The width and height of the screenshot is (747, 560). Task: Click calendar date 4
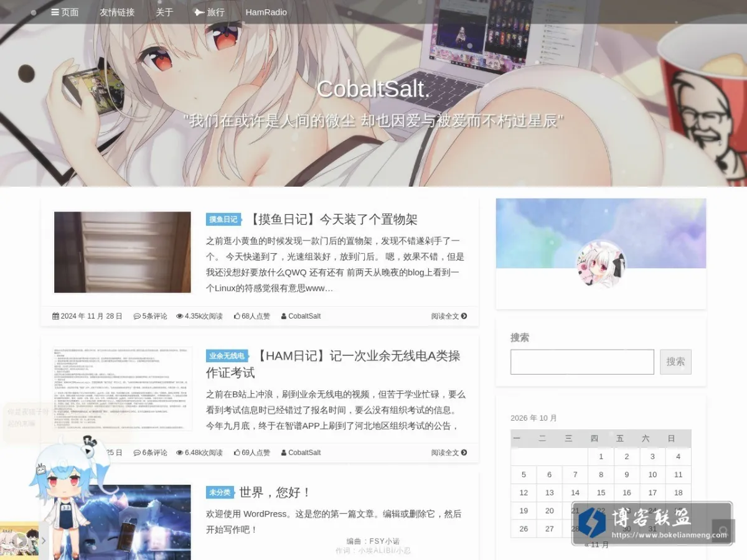click(x=678, y=457)
